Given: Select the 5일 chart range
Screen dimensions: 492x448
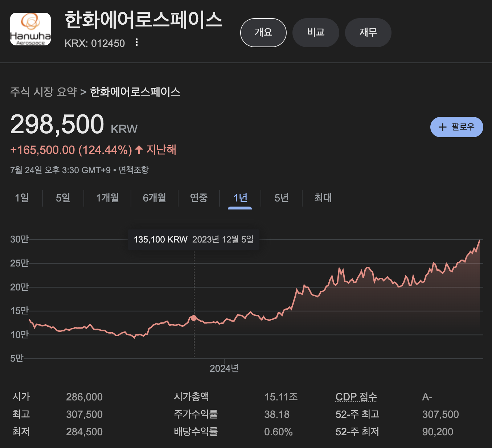Looking at the screenshot, I should pos(63,198).
